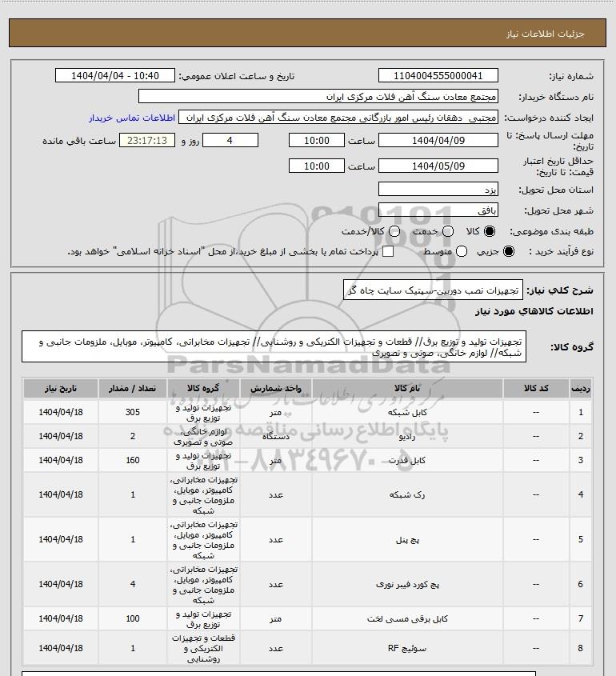The height and width of the screenshot is (676, 616).
Task: Click the quantity 305 cell
Action: pyautogui.click(x=132, y=412)
